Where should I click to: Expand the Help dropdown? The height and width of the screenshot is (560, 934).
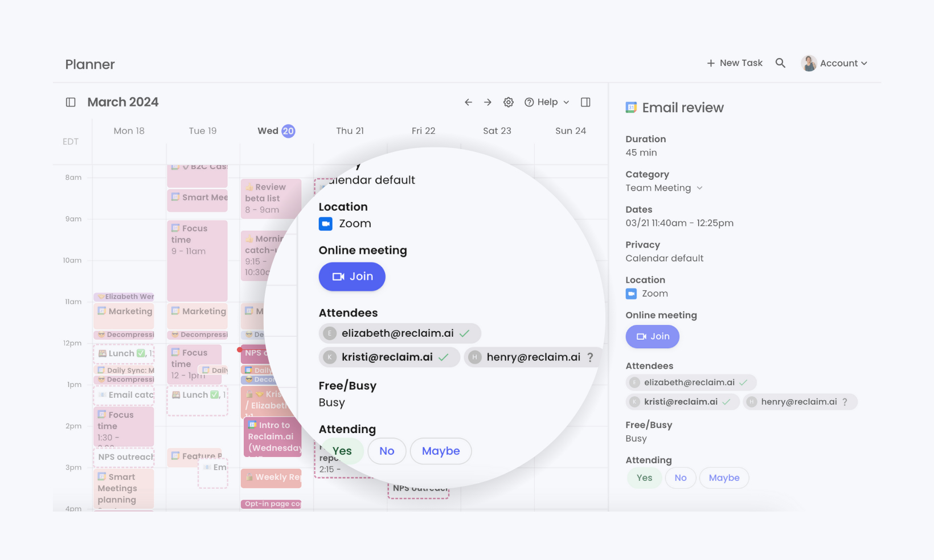(547, 102)
